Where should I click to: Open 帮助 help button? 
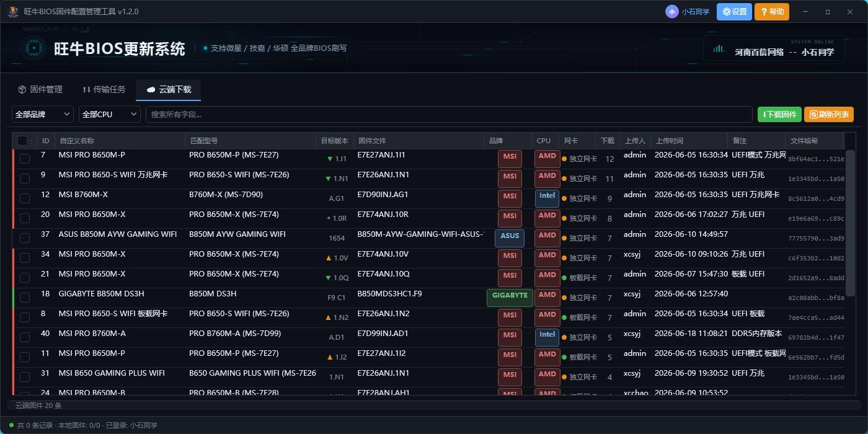pos(772,12)
